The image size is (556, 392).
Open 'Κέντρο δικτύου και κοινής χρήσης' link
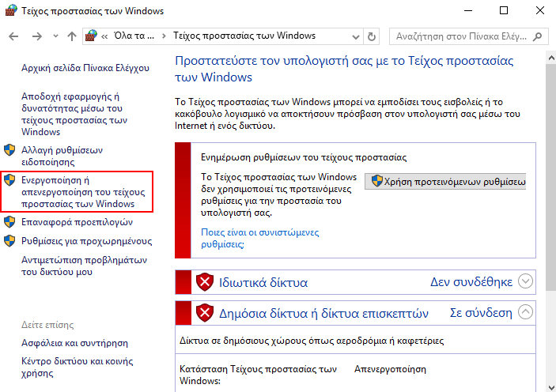click(77, 367)
